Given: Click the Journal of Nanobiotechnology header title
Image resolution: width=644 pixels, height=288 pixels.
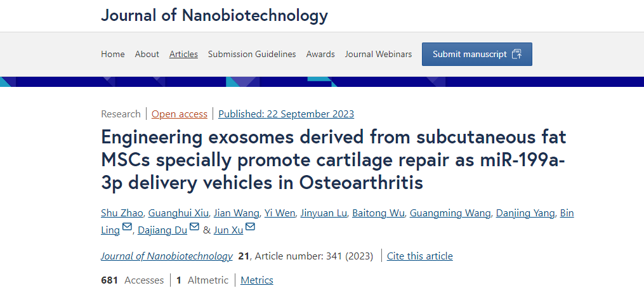Looking at the screenshot, I should (x=214, y=15).
